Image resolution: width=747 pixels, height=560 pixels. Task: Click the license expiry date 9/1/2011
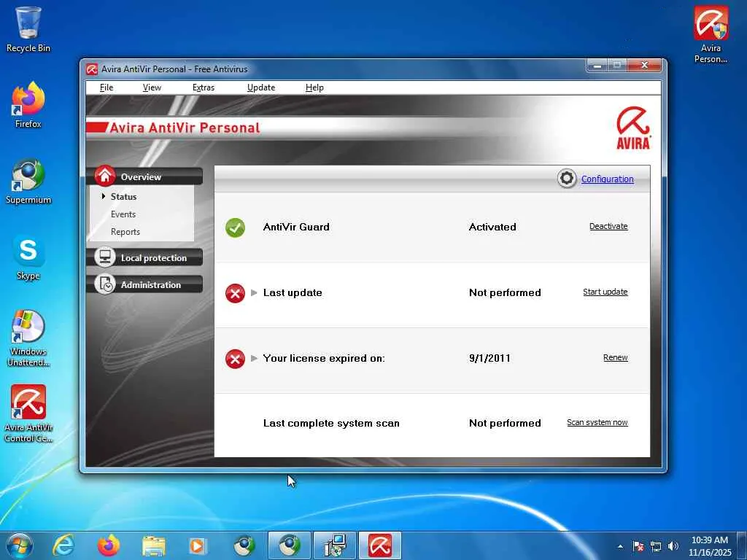tap(489, 358)
